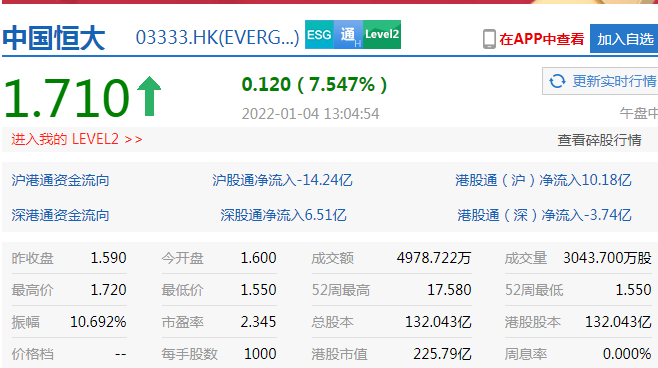Click 最高价 value 1.720
Screen dimensions: 658x368
(x=109, y=290)
